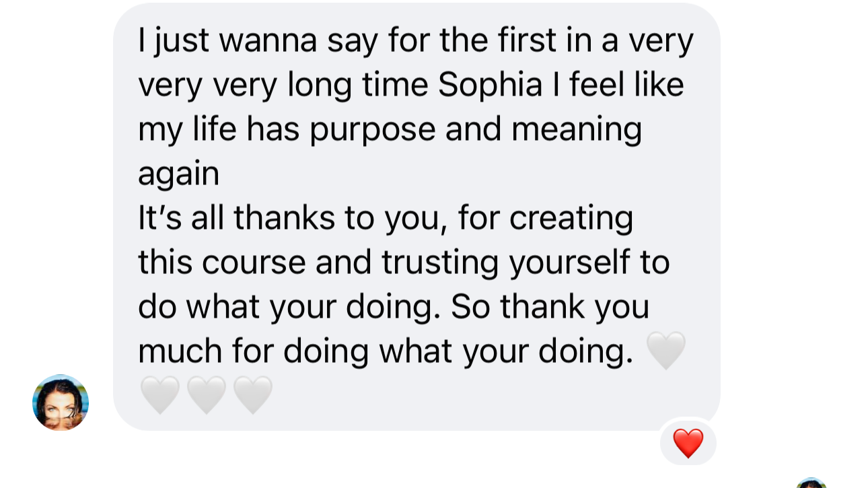Click the words 'this course' in message
Image resolution: width=868 pixels, height=488 pixels.
pyautogui.click(x=222, y=263)
